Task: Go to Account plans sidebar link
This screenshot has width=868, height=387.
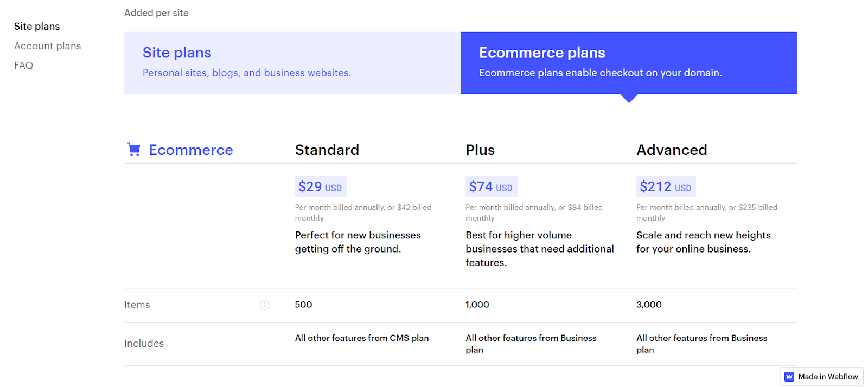Action: point(48,46)
